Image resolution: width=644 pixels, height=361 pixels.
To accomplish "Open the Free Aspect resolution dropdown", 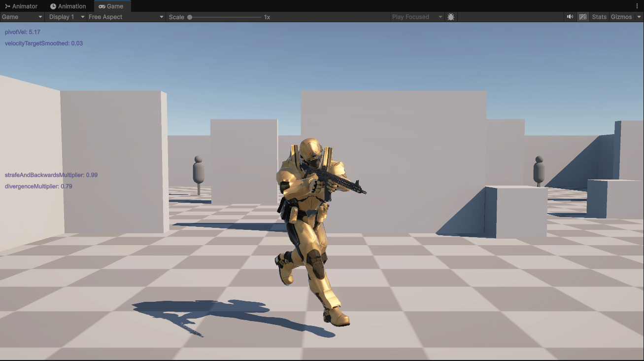I will click(x=126, y=17).
